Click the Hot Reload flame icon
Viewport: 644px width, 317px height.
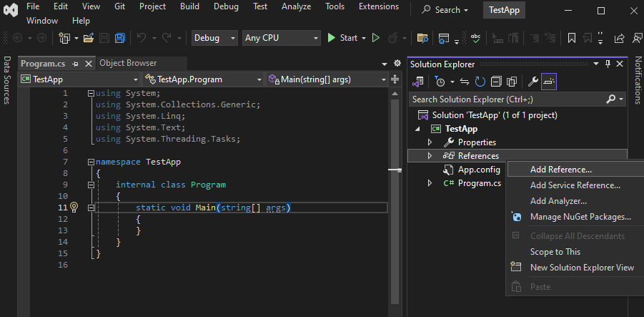click(x=392, y=38)
